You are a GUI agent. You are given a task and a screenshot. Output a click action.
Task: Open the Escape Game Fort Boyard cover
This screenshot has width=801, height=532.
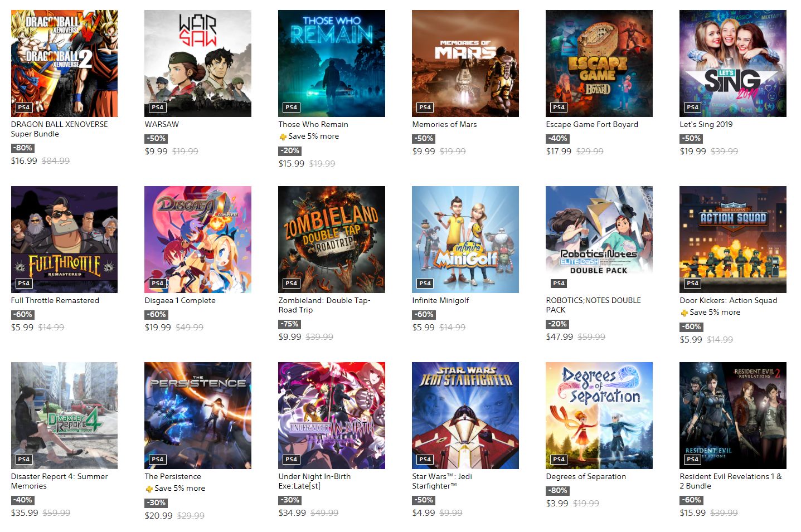(x=599, y=64)
